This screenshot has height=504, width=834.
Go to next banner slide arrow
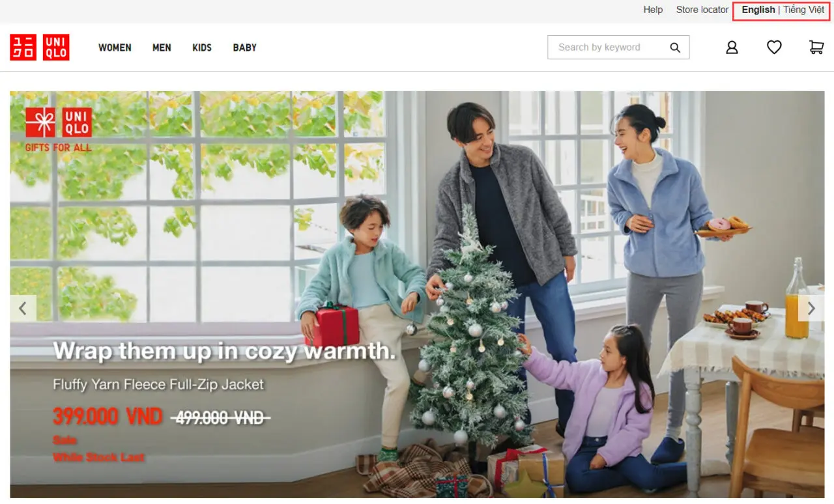811,308
